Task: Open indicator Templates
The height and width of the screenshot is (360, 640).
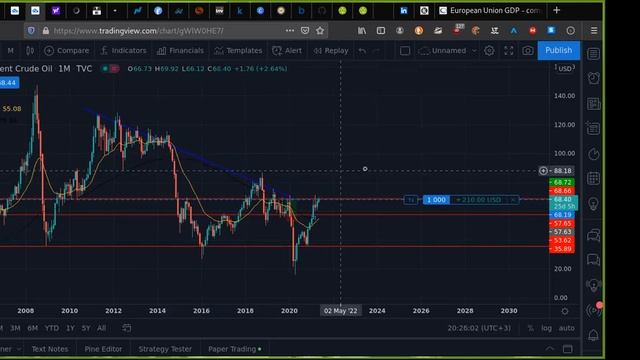Action: (238, 51)
